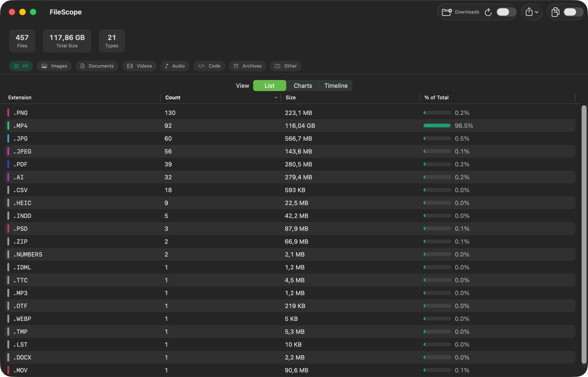
Task: Click the .PNG color marker
Action: [8, 113]
